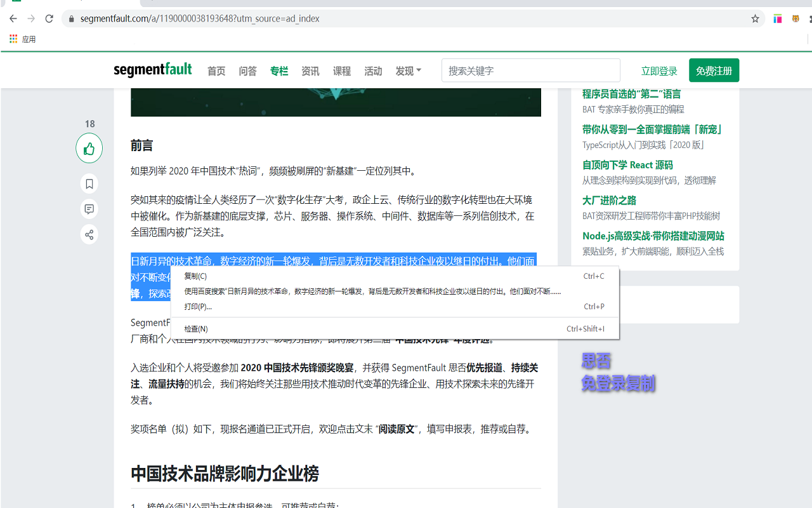Focus the address bar URL
The height and width of the screenshot is (508, 812).
(200, 19)
